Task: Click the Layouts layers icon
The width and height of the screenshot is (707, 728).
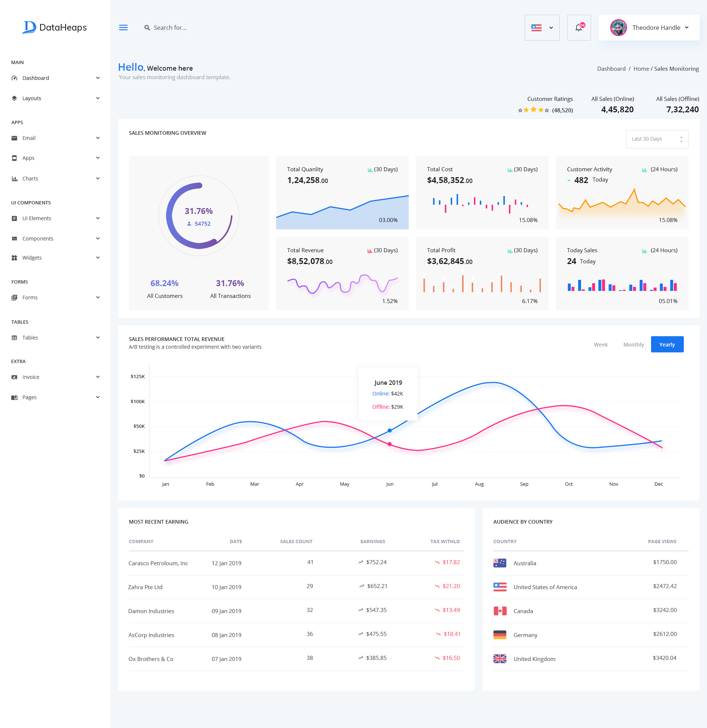Action: (14, 98)
